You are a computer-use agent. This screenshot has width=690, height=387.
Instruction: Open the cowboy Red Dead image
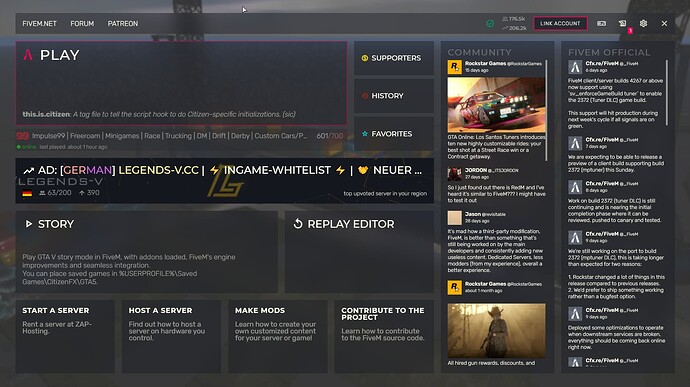(x=496, y=330)
